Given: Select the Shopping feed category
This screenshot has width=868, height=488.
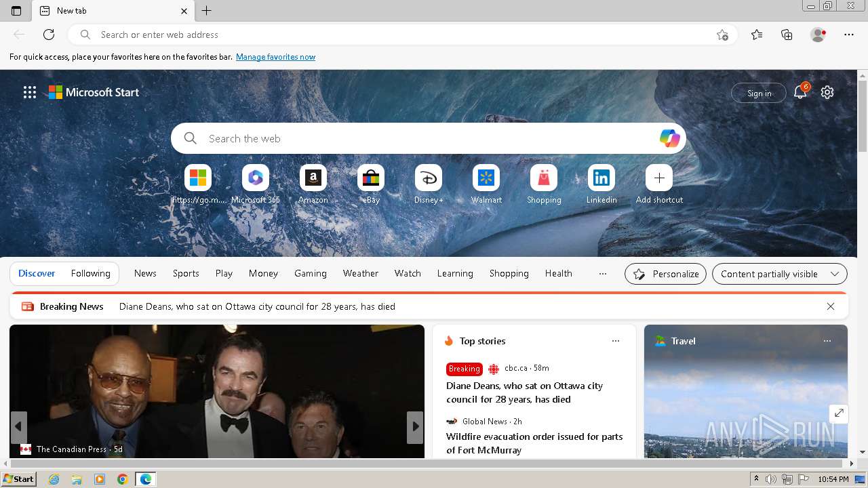Looking at the screenshot, I should point(509,274).
